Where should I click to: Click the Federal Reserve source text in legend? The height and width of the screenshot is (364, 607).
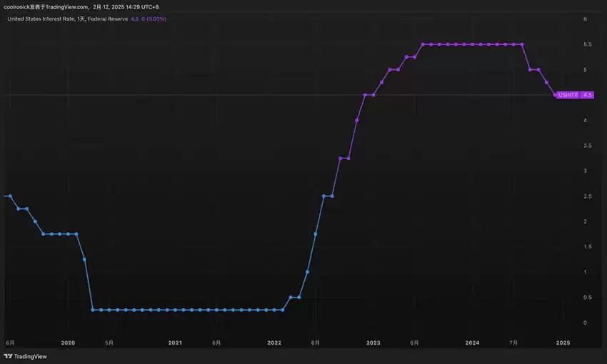pos(107,19)
